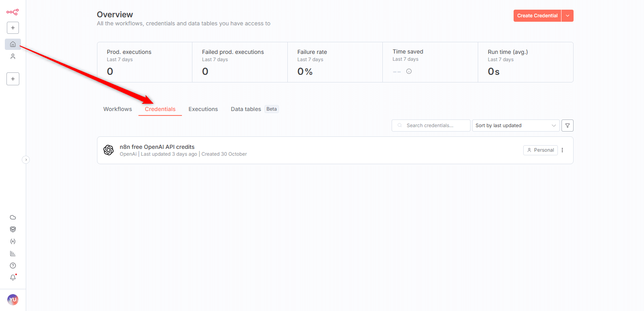Image resolution: width=644 pixels, height=311 pixels.
Task: Open the Overview home icon
Action: 13,44
